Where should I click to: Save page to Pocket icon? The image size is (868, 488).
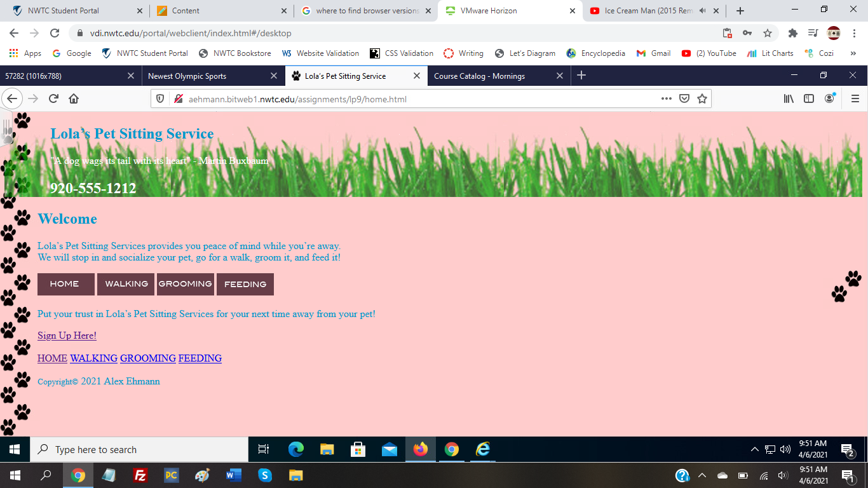click(x=684, y=98)
